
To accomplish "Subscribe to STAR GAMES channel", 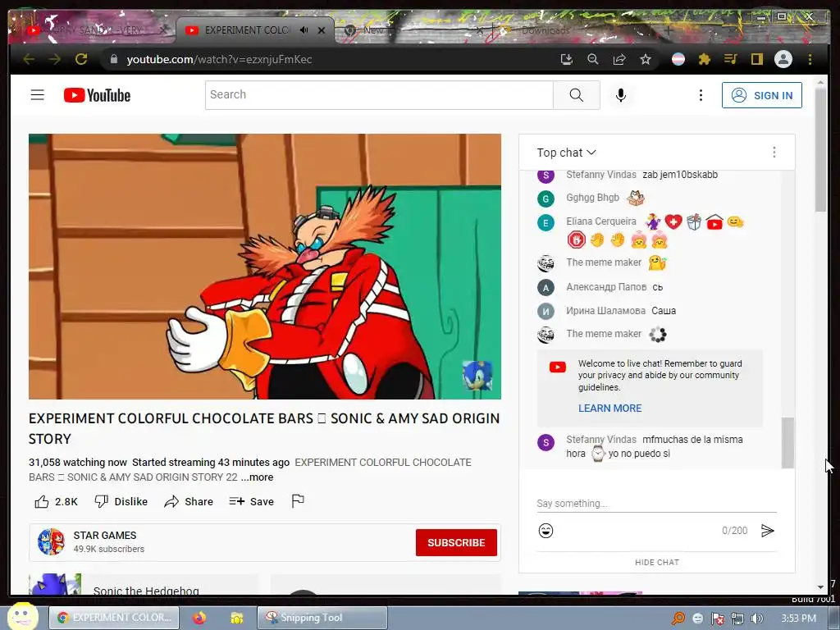I will [x=456, y=543].
